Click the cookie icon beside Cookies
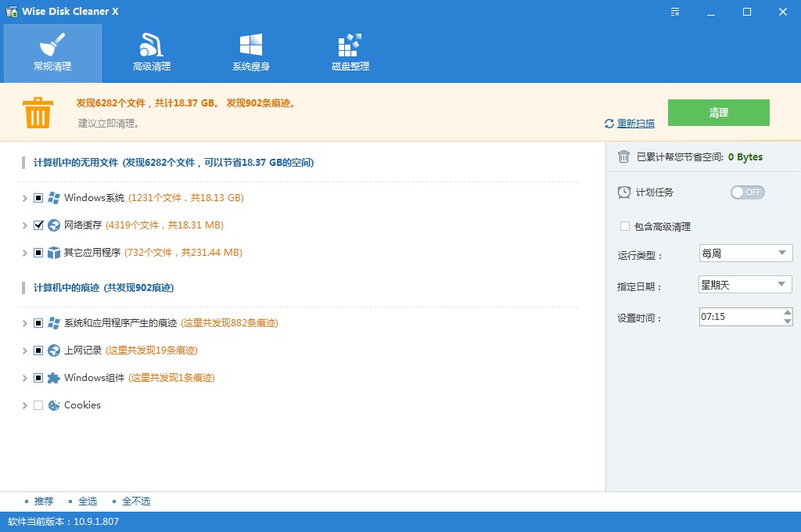Image resolution: width=801 pixels, height=532 pixels. coord(53,405)
